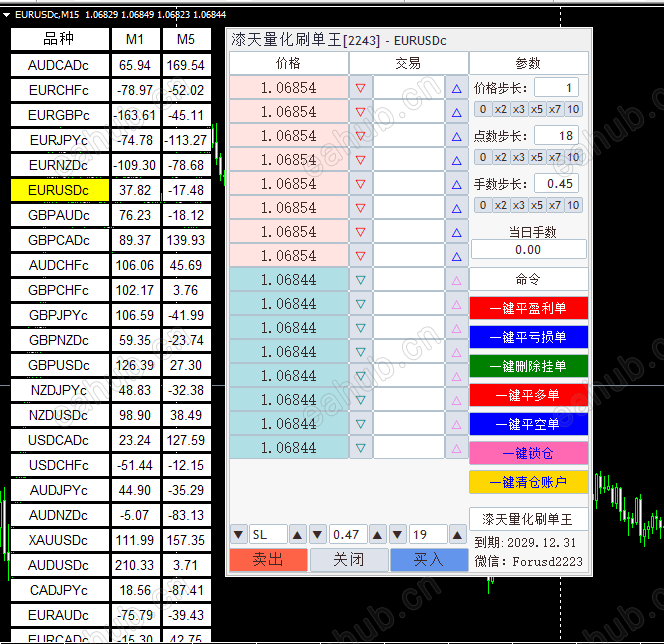
Task: Select the USDCHFc symbol
Action: point(60,465)
